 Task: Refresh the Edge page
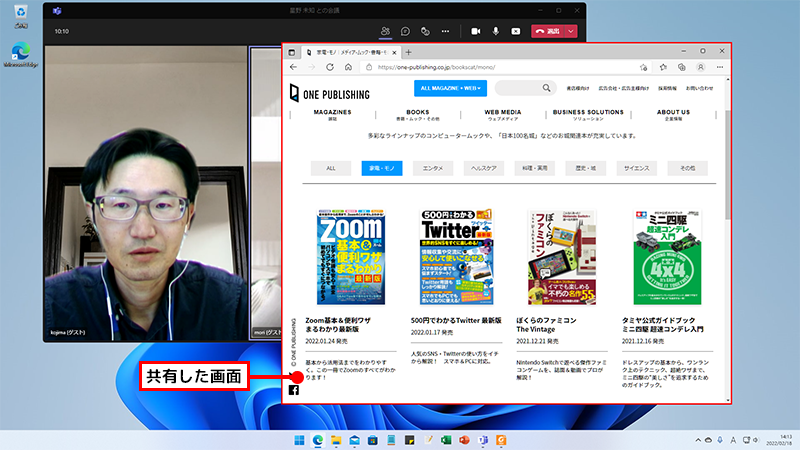[330, 67]
